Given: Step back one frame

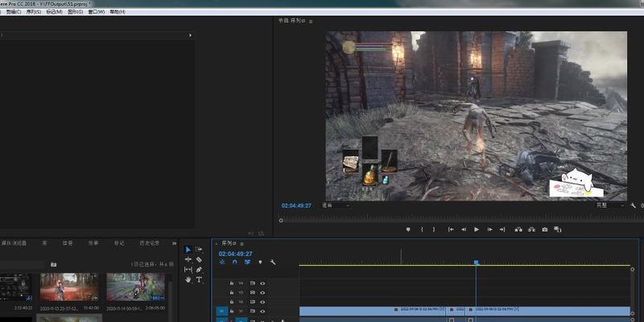Looking at the screenshot, I should click(464, 229).
